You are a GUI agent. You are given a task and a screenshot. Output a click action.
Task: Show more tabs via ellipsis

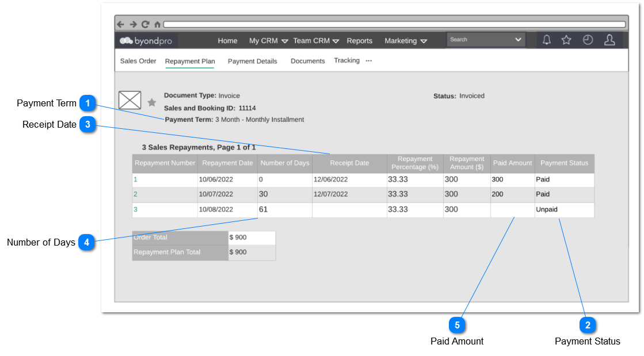[369, 61]
